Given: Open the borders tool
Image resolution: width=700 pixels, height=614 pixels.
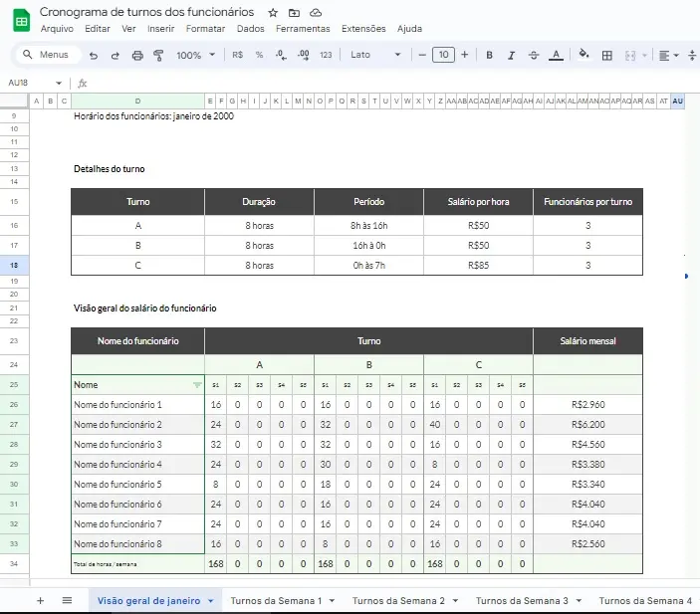Looking at the screenshot, I should click(x=607, y=56).
